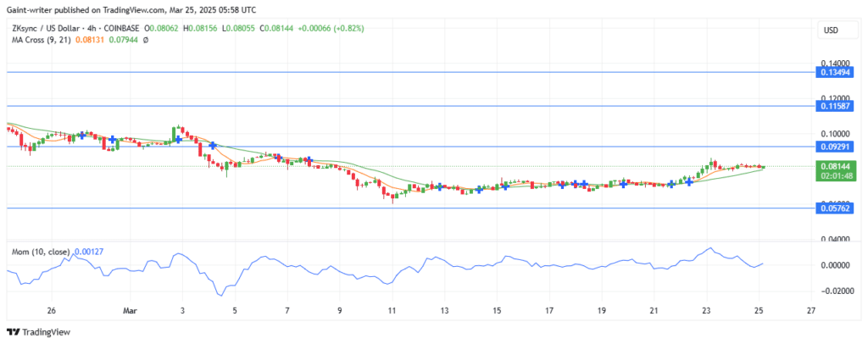The height and width of the screenshot is (344, 868).
Task: Click the '26' date label on time axis
Action: [x=52, y=311]
